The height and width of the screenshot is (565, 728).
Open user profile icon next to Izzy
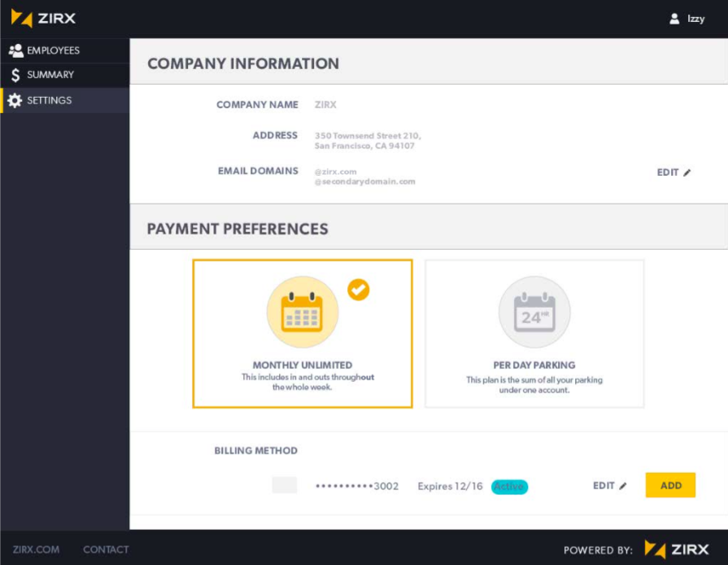click(674, 19)
